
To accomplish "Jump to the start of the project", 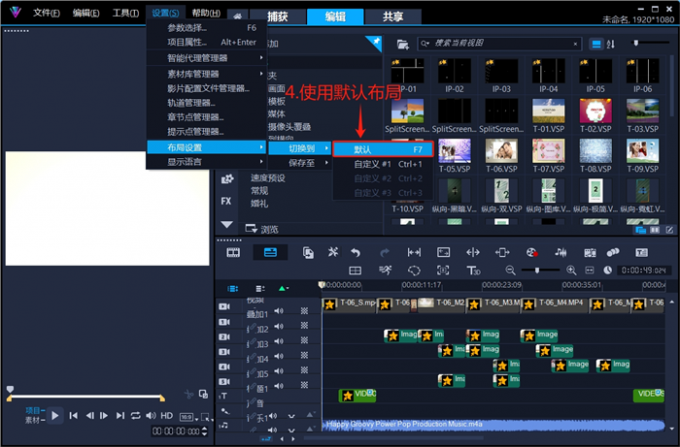I will pos(74,415).
